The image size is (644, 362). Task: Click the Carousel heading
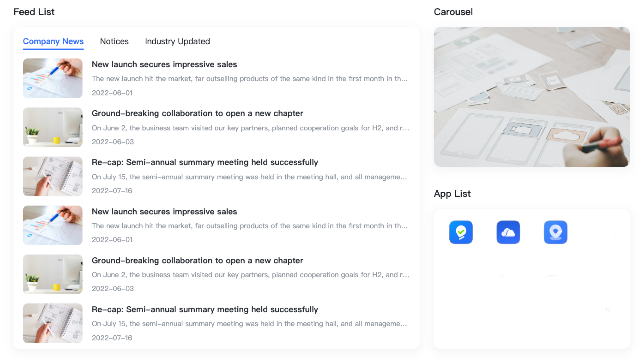(453, 12)
